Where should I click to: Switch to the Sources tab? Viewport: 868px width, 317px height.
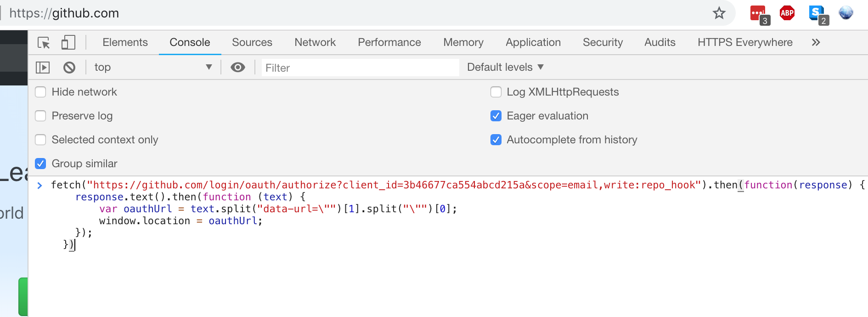tap(252, 42)
